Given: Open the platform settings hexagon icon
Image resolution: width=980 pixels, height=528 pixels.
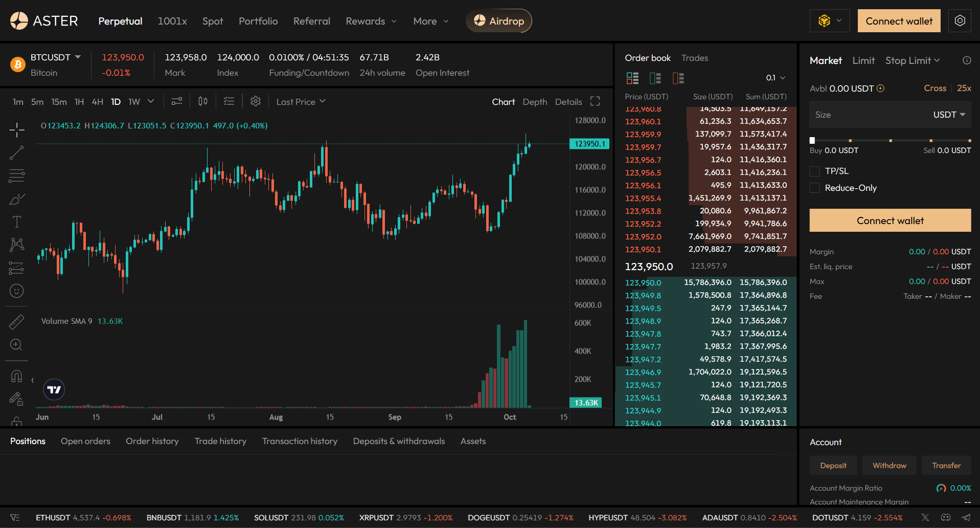Looking at the screenshot, I should click(960, 21).
